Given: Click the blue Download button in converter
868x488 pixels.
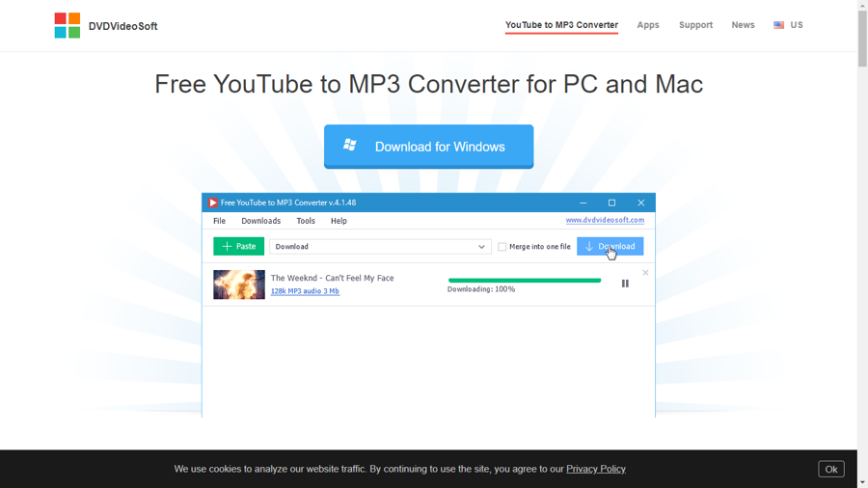Looking at the screenshot, I should pyautogui.click(x=610, y=246).
